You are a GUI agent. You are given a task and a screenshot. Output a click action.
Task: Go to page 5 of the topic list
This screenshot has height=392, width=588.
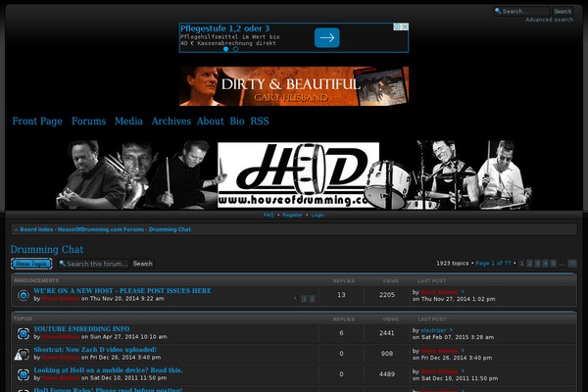553,264
